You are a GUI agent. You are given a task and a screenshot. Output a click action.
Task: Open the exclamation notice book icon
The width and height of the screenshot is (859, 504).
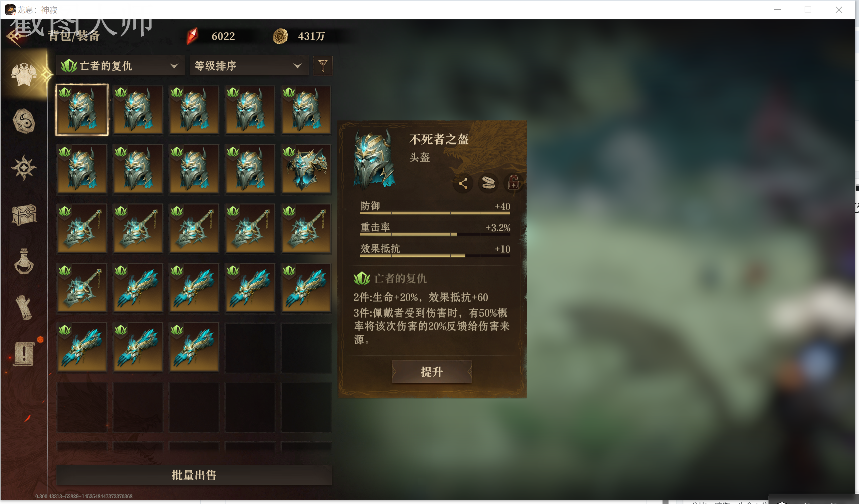24,354
